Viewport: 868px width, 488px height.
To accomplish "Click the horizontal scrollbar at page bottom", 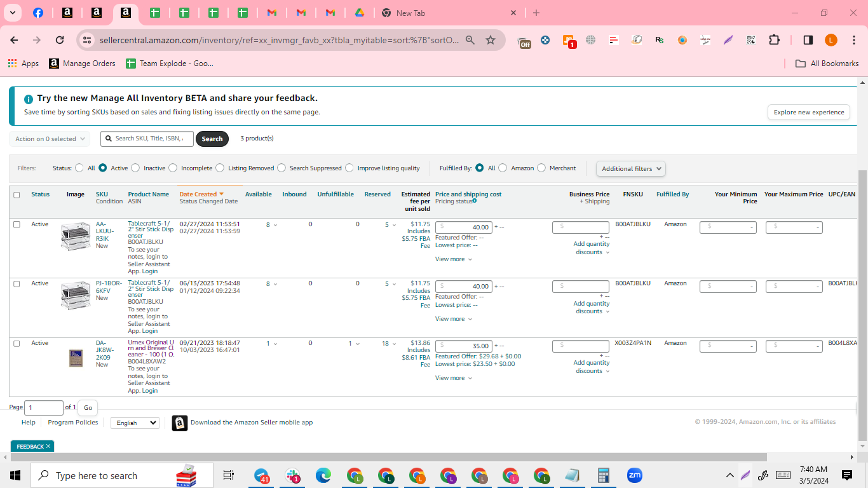I will (x=388, y=457).
